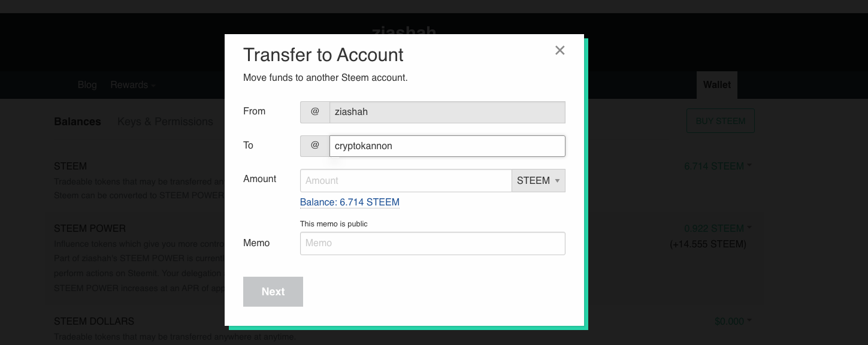Click the (+14.555 STEEM) delegation value

coord(708,244)
